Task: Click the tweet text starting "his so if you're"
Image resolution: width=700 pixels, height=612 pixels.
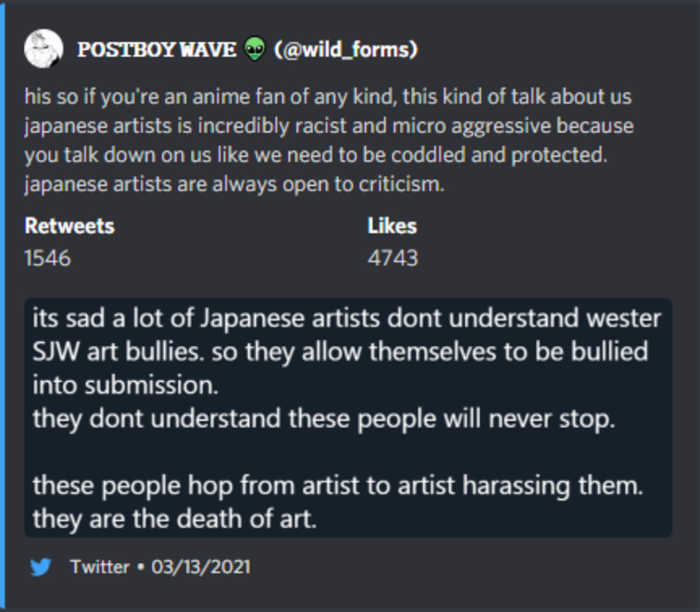Action: [x=327, y=97]
